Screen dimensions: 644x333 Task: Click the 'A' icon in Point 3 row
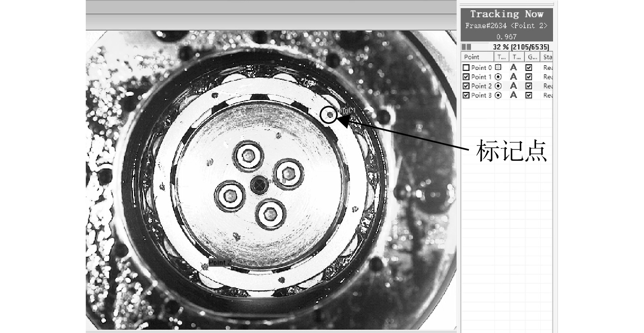pos(513,95)
